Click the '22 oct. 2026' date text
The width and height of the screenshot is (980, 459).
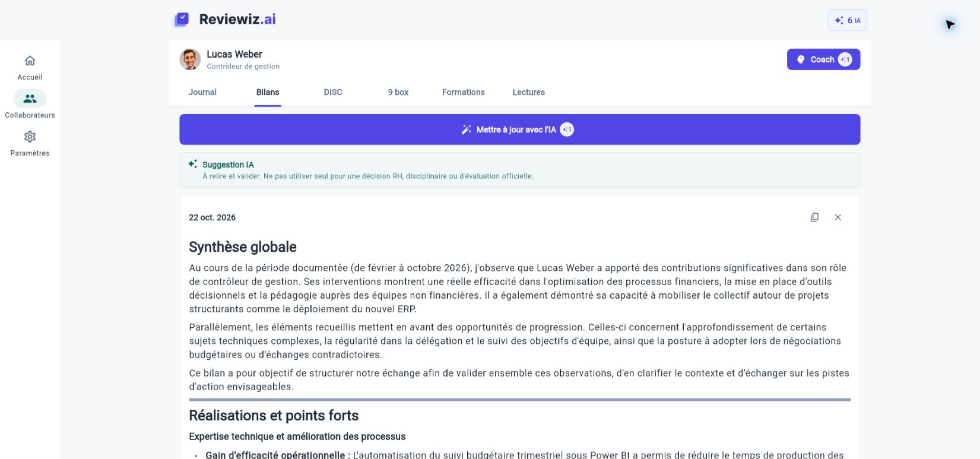click(212, 217)
